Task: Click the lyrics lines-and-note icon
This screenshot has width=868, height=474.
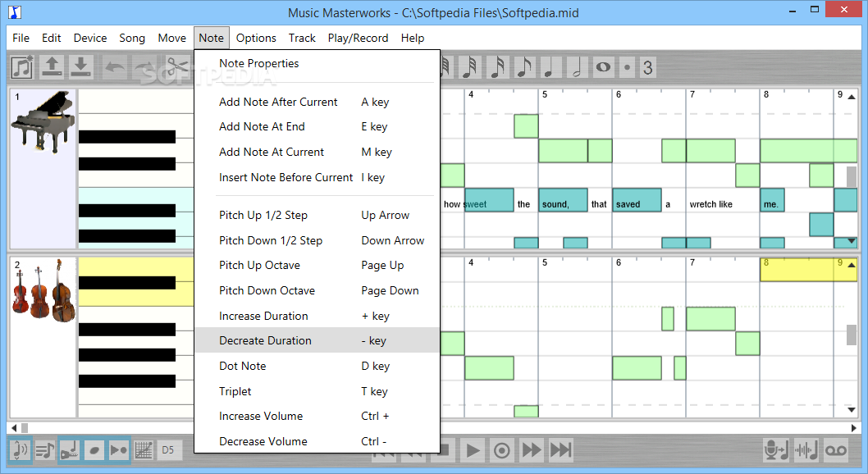Action: 45,449
